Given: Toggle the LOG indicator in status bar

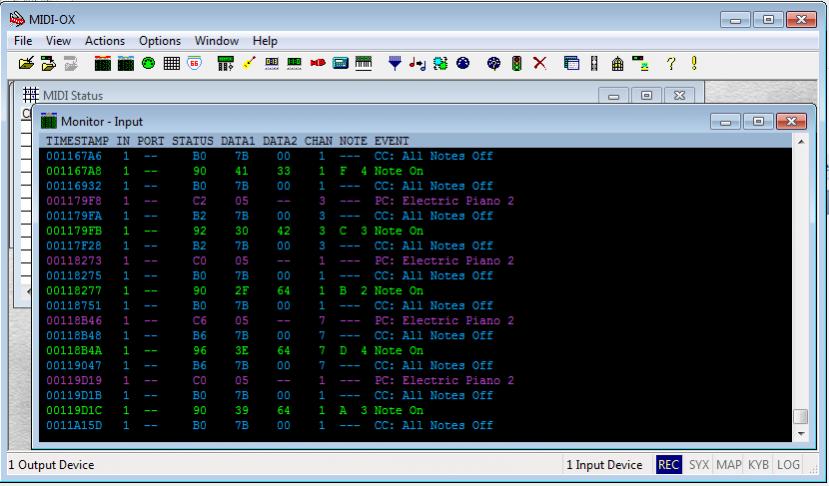Looking at the screenshot, I should (788, 465).
